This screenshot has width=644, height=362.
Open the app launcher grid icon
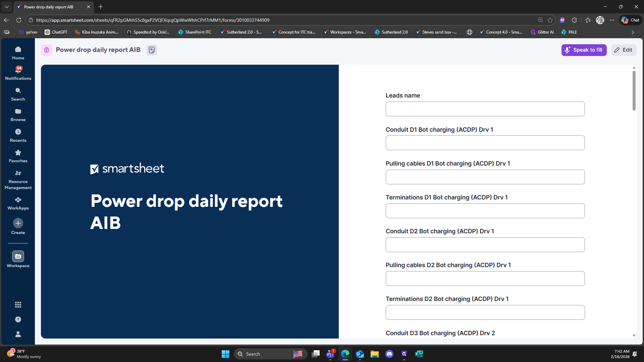pyautogui.click(x=18, y=305)
